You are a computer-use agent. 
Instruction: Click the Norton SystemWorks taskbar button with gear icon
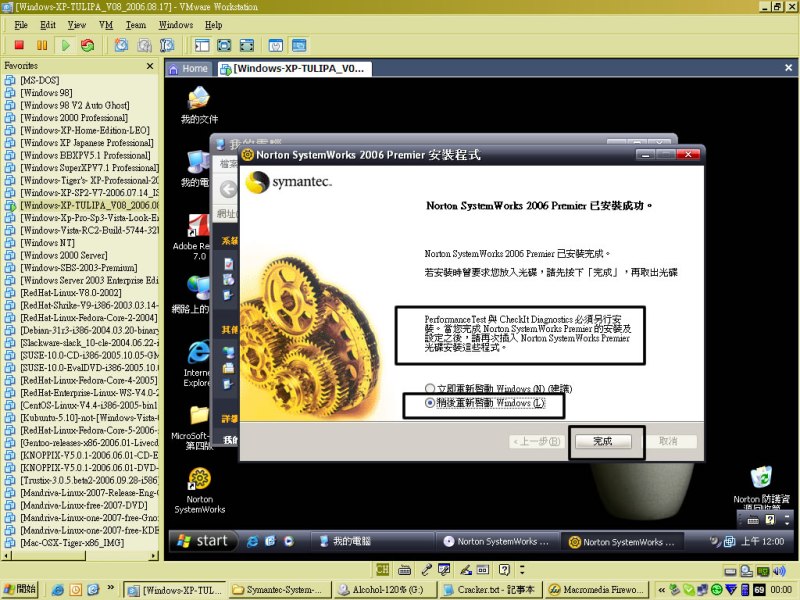(622, 541)
